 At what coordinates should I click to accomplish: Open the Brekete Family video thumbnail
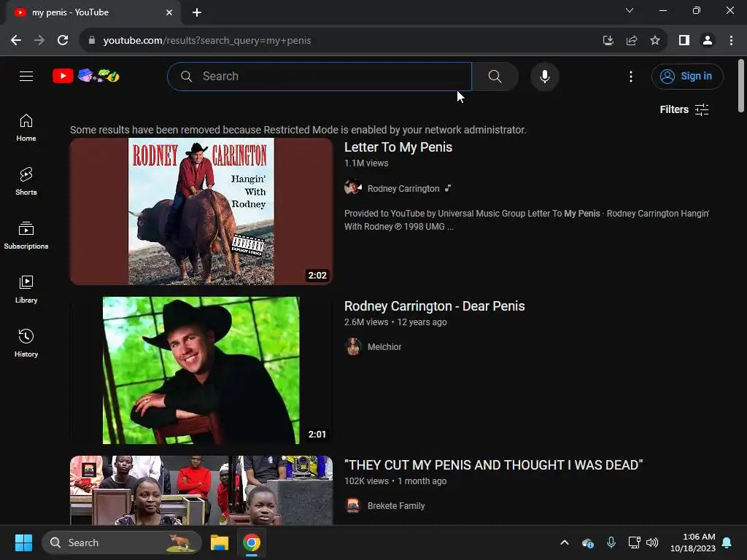click(x=201, y=491)
